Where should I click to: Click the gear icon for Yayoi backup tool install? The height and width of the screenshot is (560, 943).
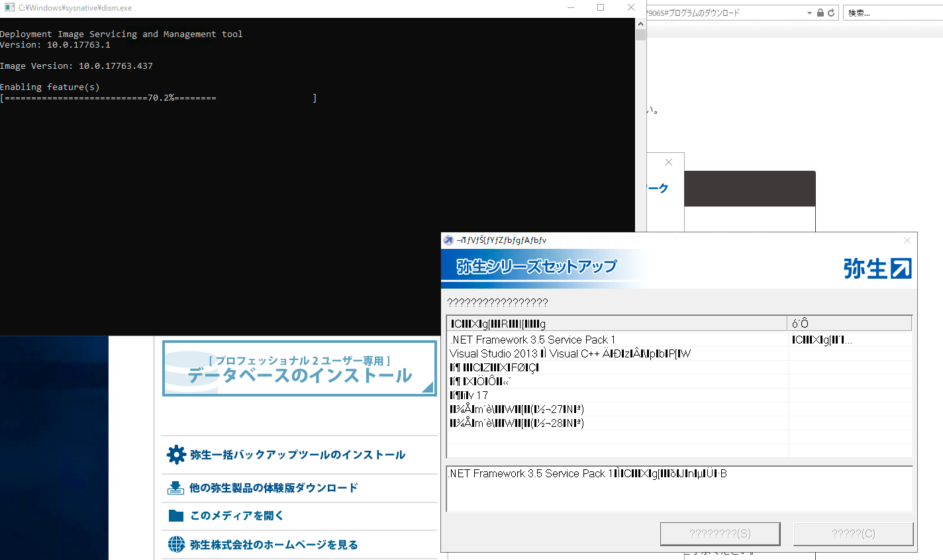click(x=176, y=455)
